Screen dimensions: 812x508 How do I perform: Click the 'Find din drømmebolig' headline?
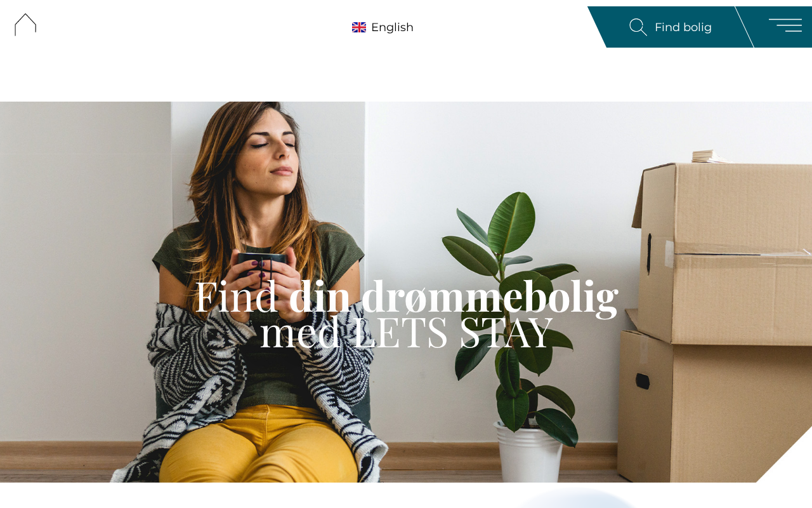pyautogui.click(x=406, y=296)
